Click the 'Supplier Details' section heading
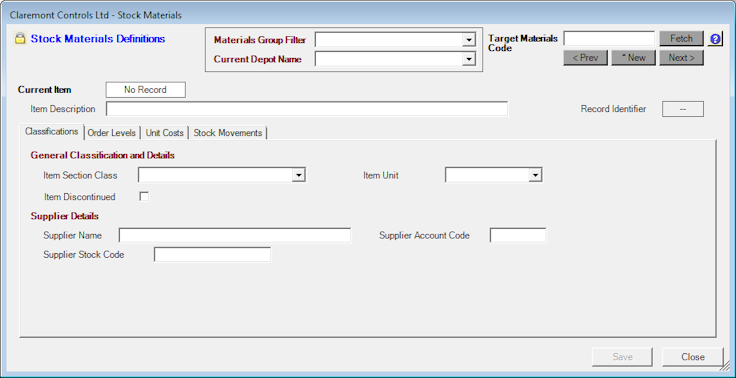The image size is (736, 378). (x=64, y=216)
